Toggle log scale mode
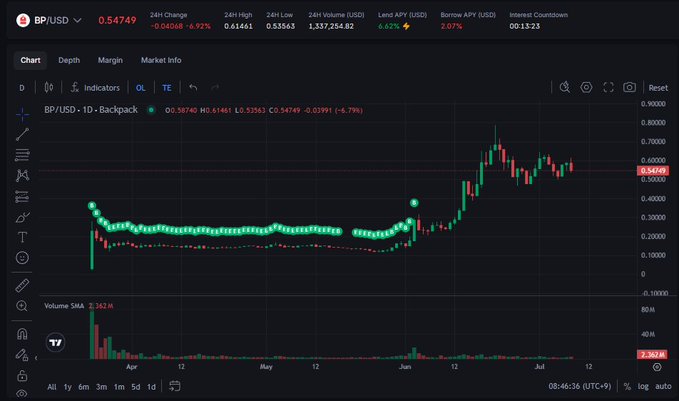 [643, 386]
